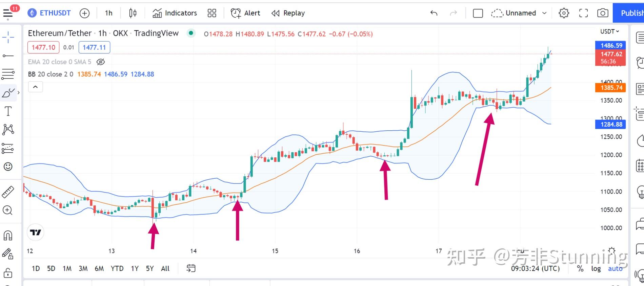Open the chart layout selector

pyautogui.click(x=478, y=13)
